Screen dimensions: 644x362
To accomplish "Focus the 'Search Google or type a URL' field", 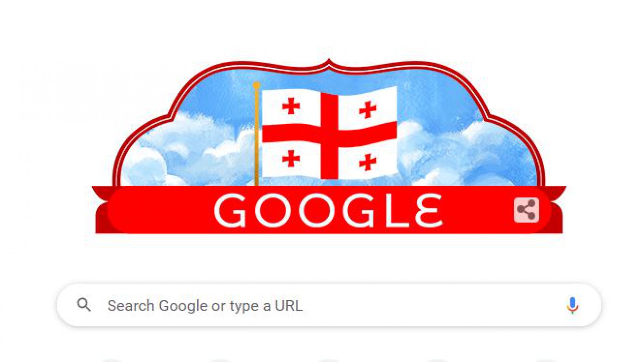I will [329, 305].
